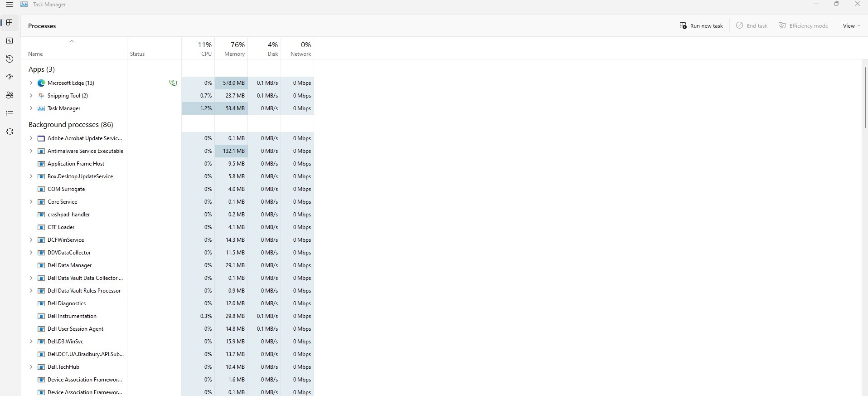868x396 pixels.
Task: Click the sort direction arrow above Name
Action: coord(72,41)
